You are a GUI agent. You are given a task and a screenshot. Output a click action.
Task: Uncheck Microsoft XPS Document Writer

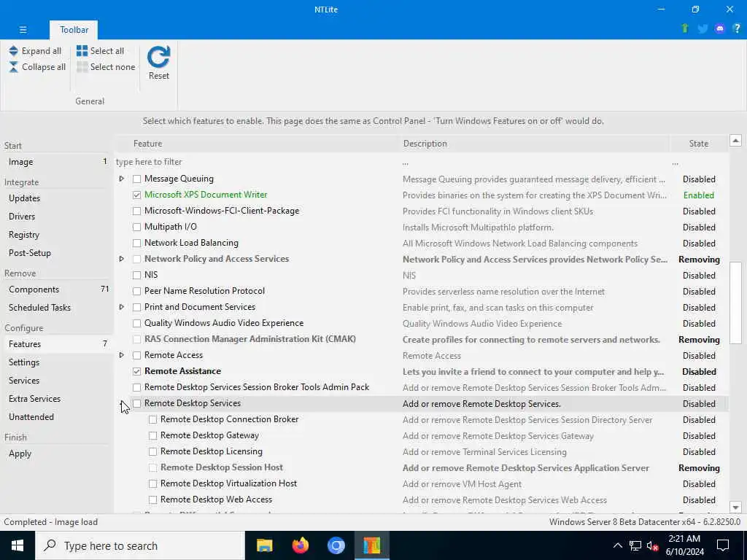pos(136,195)
